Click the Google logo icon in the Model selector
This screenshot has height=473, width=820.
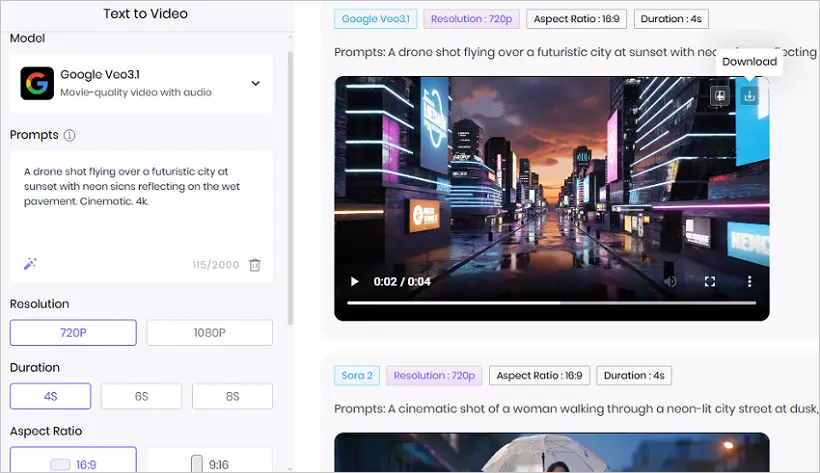point(37,83)
